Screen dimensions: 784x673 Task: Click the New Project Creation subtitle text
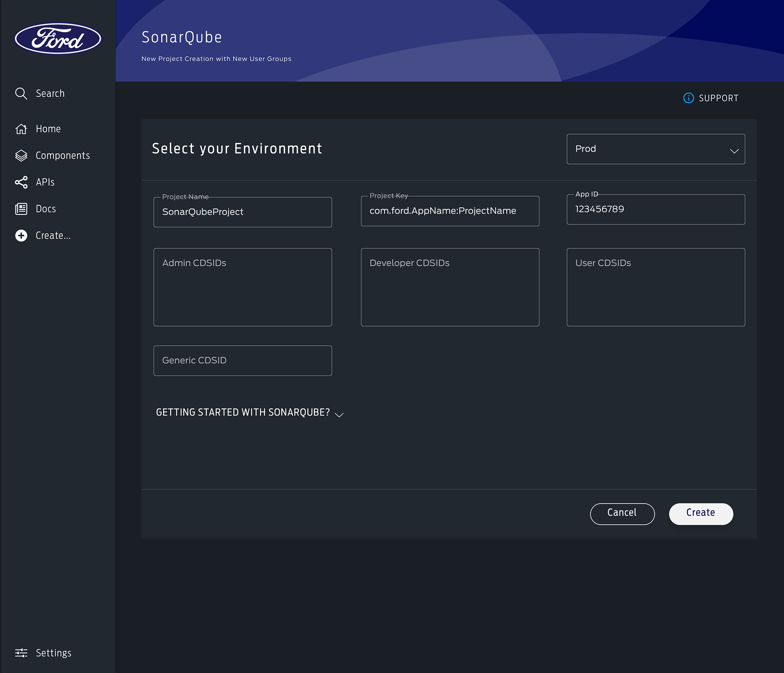(x=216, y=59)
